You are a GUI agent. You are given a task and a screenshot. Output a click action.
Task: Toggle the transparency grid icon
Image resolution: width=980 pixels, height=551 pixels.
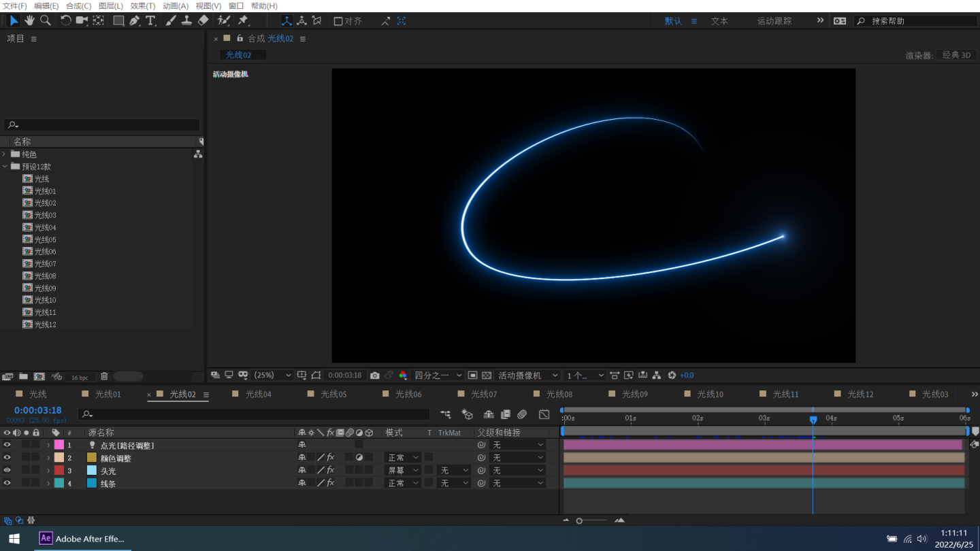point(487,375)
